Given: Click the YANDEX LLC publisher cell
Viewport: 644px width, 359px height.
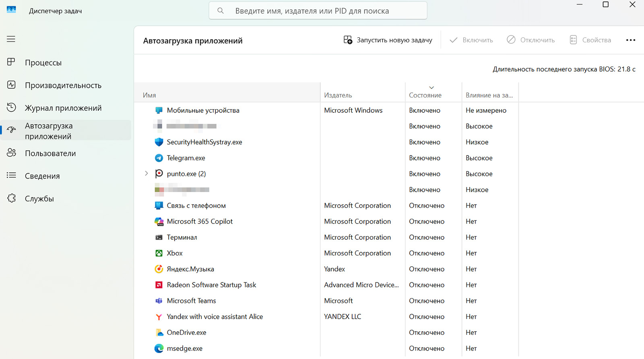Looking at the screenshot, I should click(x=343, y=317).
